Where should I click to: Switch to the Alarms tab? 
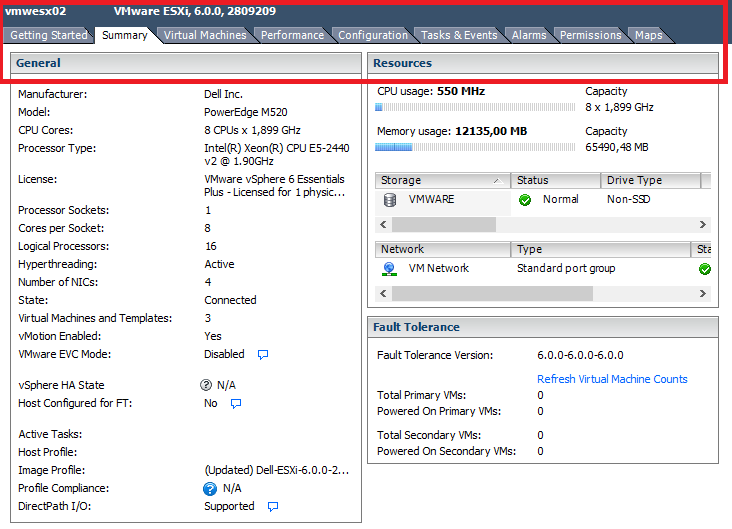pyautogui.click(x=529, y=35)
